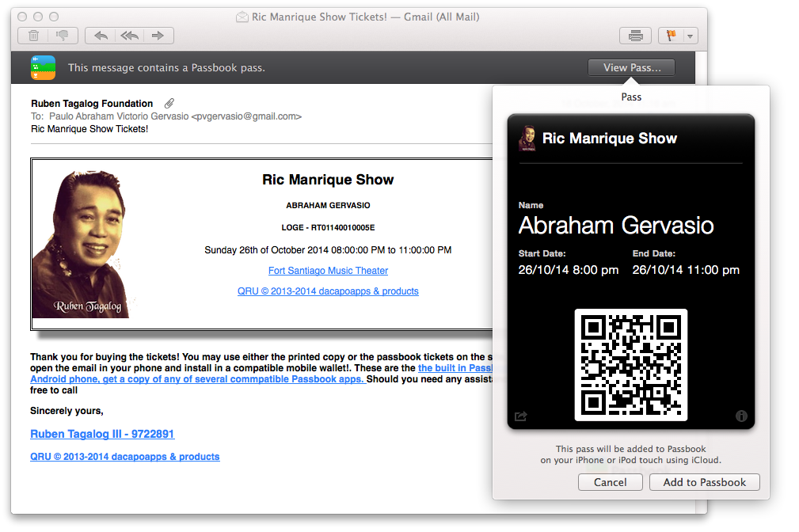
Task: Flag the message
Action: [x=671, y=36]
